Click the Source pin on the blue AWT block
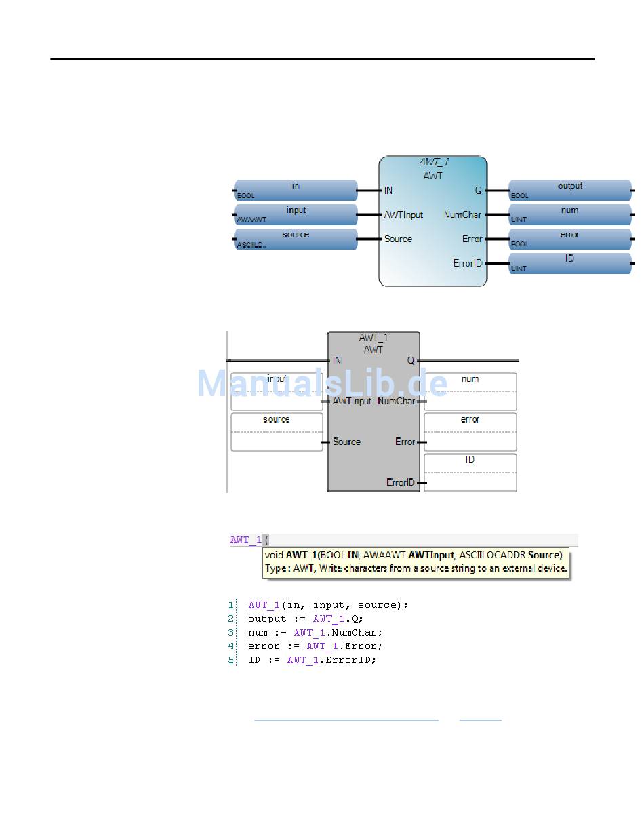644x839 pixels. tap(398, 239)
